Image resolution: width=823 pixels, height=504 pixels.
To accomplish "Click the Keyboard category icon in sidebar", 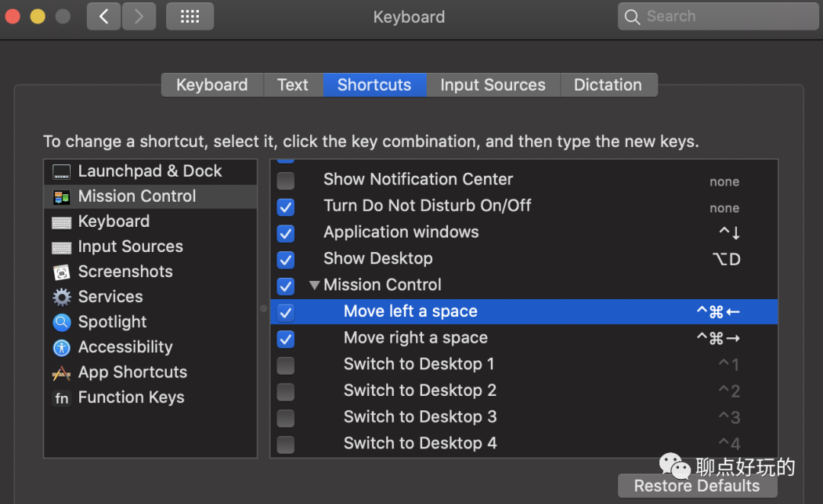I will (62, 222).
